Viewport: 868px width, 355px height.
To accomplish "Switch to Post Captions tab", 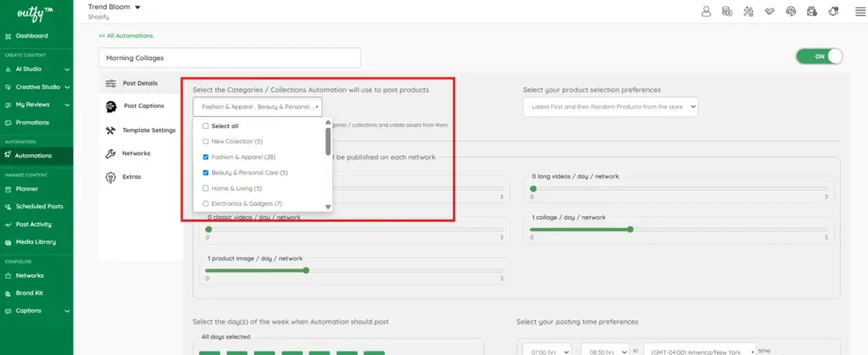I will 143,106.
